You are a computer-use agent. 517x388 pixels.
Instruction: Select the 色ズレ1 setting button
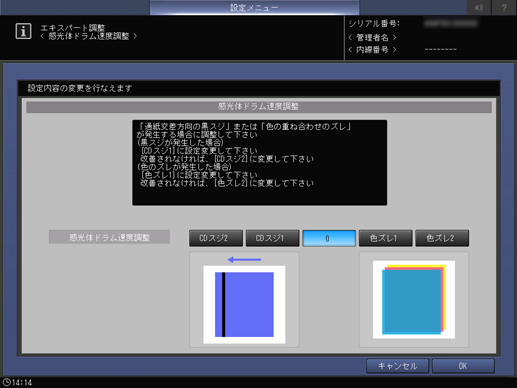click(x=385, y=238)
